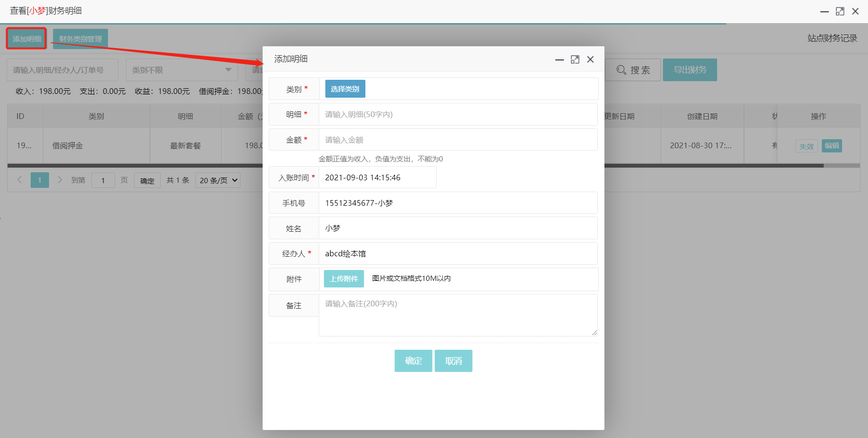Click the 金额 input field
The image size is (868, 438).
tap(458, 140)
